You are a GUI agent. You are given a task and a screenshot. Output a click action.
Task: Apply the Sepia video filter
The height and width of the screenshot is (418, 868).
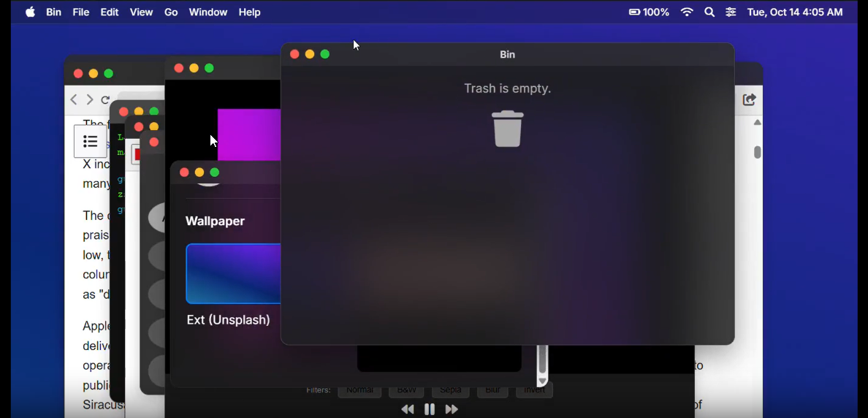450,389
